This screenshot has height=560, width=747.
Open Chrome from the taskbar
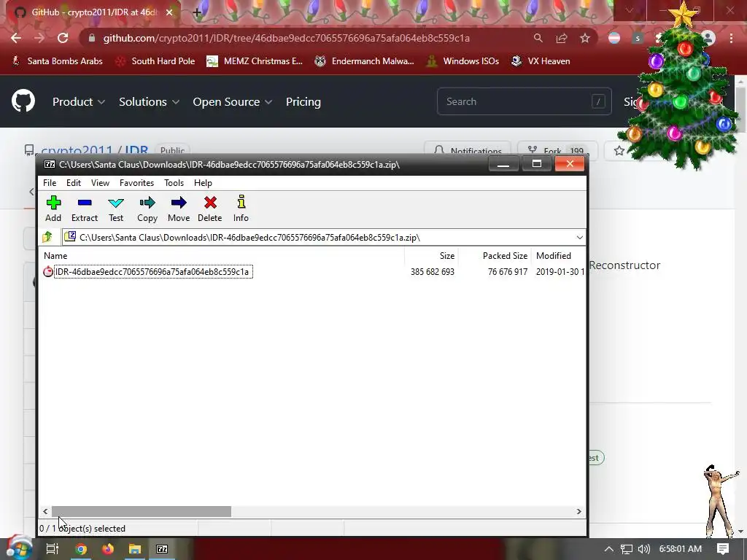[x=81, y=549]
